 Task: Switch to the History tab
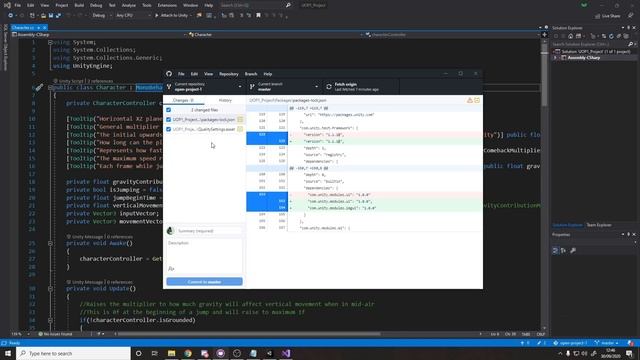pos(225,100)
